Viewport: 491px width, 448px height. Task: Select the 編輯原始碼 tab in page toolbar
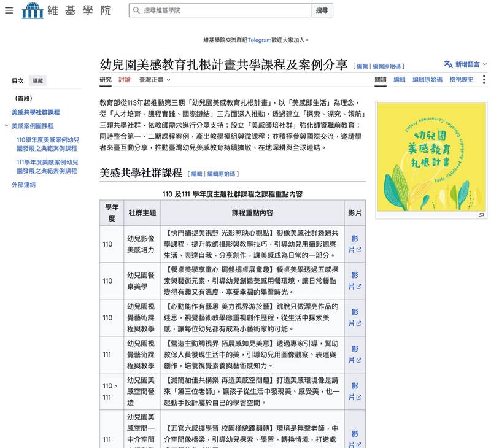pyautogui.click(x=427, y=80)
